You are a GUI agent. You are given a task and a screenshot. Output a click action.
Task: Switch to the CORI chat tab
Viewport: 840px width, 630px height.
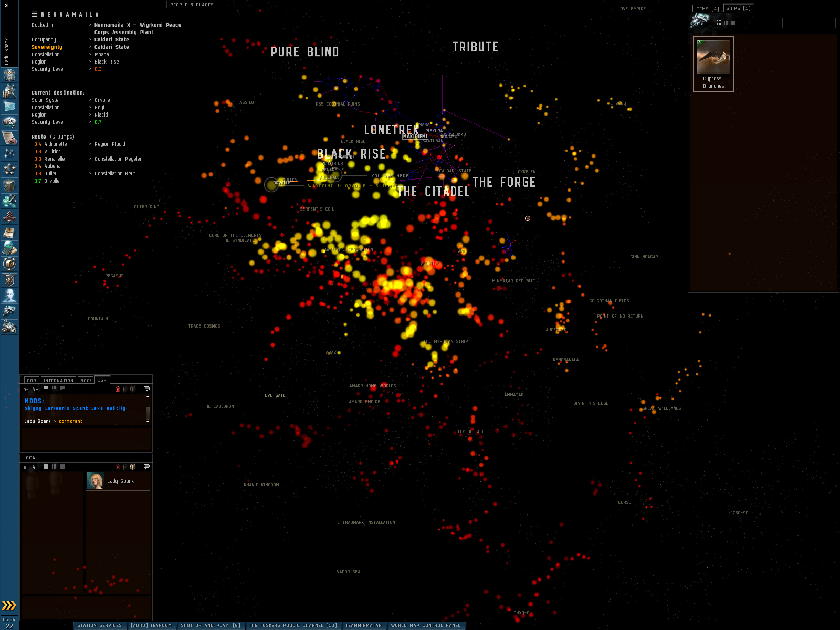tap(33, 381)
